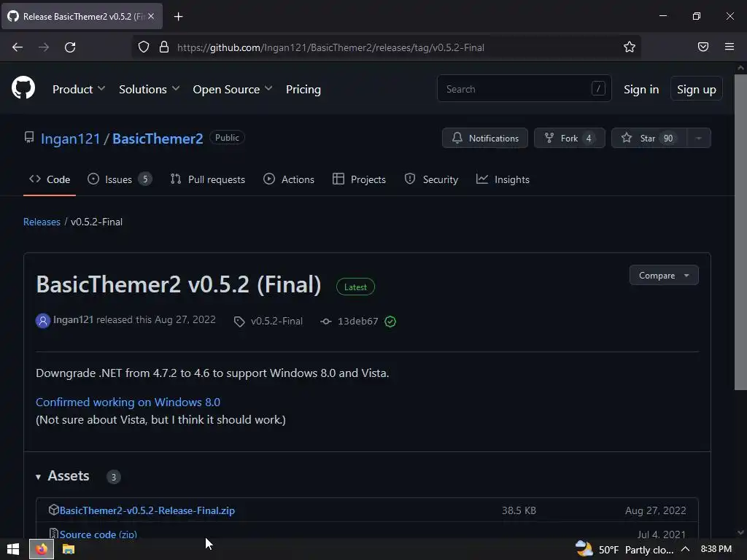
Task: View site lock security information
Action: coord(164,47)
